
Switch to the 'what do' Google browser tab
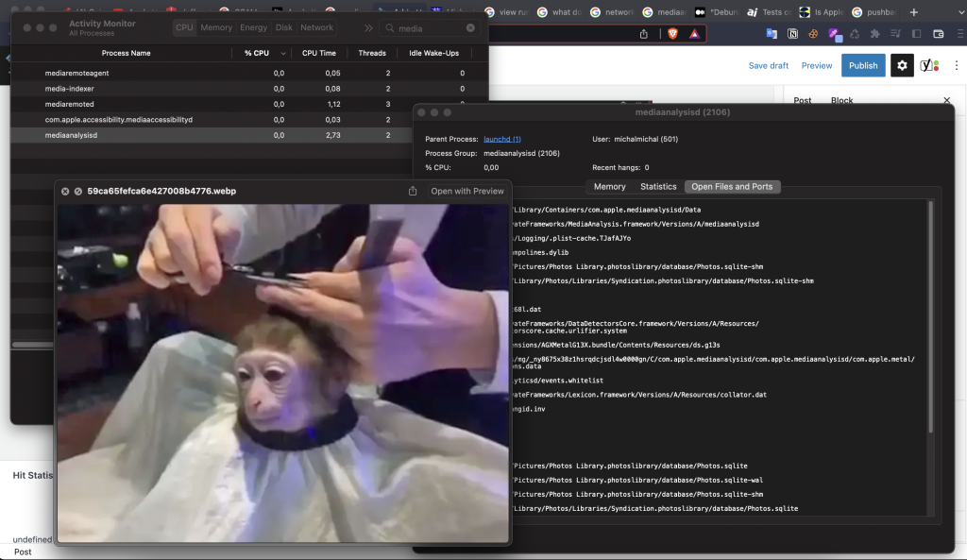pyautogui.click(x=560, y=11)
